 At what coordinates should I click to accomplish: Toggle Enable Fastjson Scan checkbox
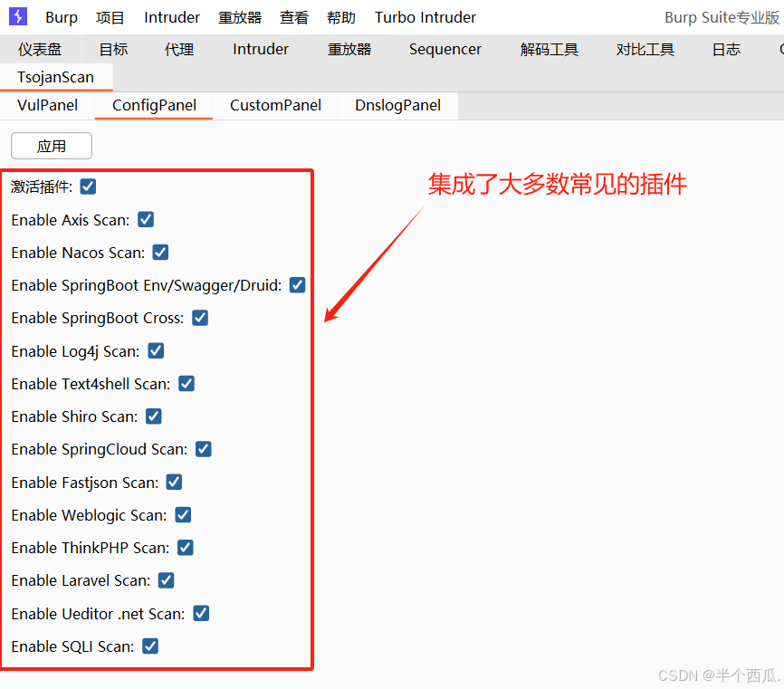coord(174,483)
